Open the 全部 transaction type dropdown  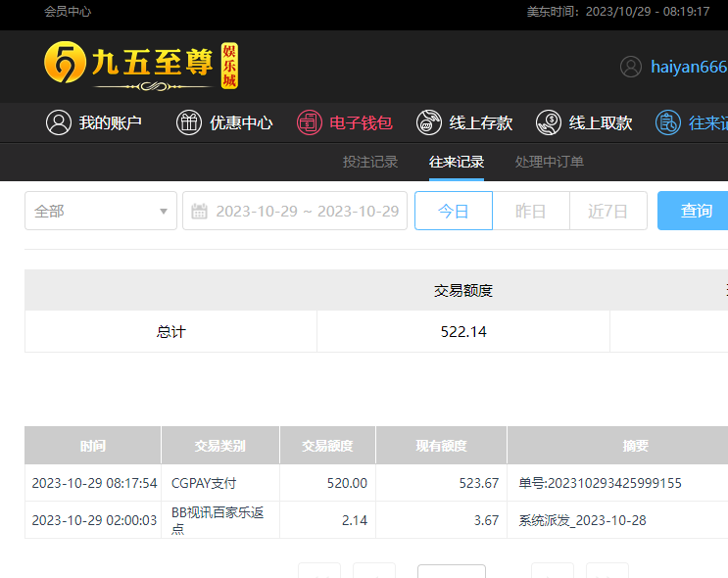(x=101, y=211)
